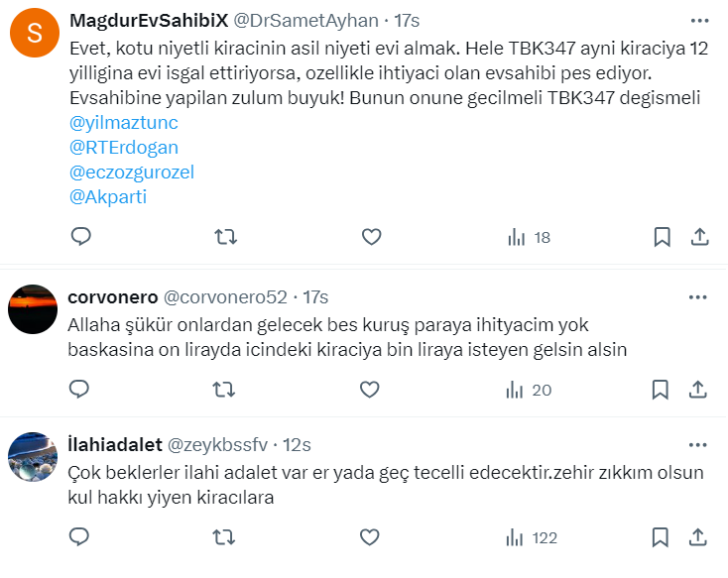
Task: Open İlahiadalet's profile avatar
Action: coord(33,458)
